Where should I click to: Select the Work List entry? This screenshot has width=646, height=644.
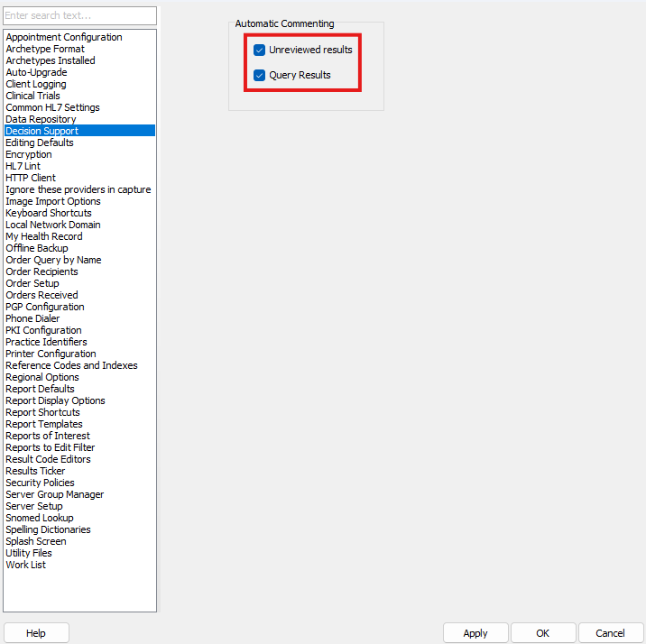[x=26, y=565]
